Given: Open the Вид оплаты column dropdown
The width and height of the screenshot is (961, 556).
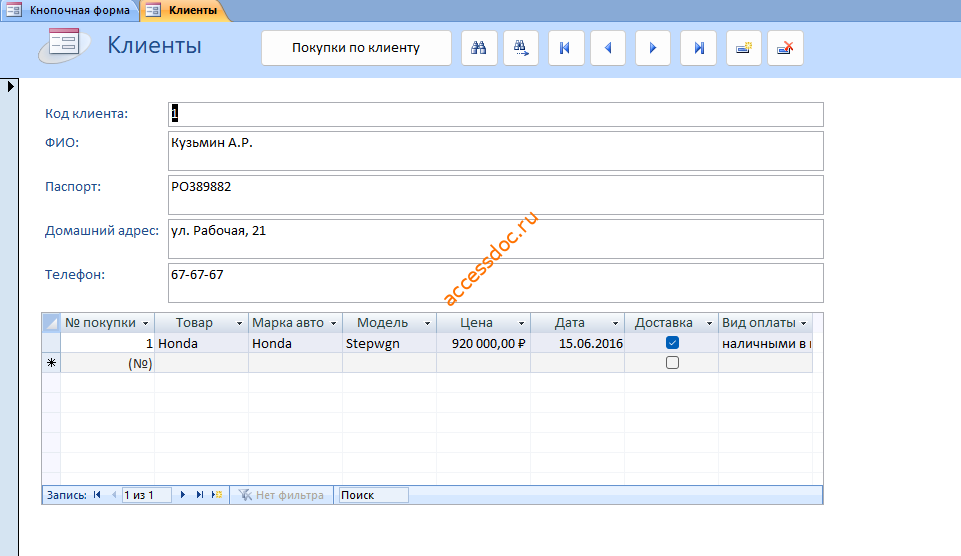Looking at the screenshot, I should pyautogui.click(x=803, y=323).
